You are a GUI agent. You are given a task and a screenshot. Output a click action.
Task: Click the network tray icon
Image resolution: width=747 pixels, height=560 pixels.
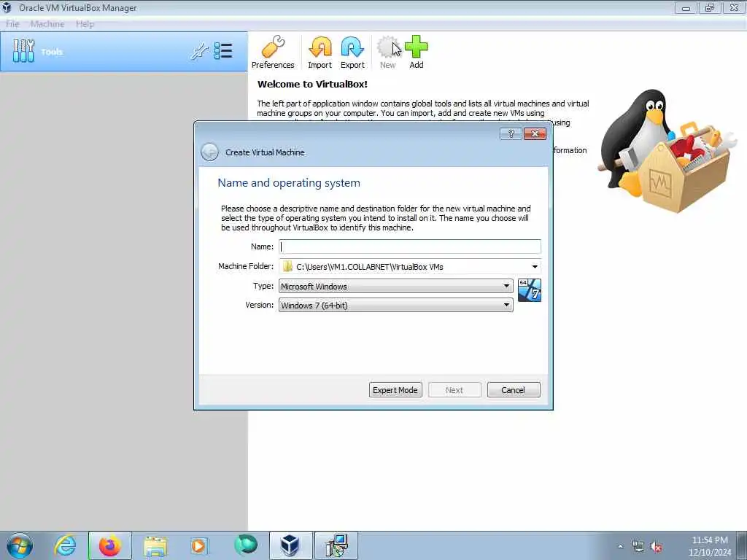coord(638,547)
